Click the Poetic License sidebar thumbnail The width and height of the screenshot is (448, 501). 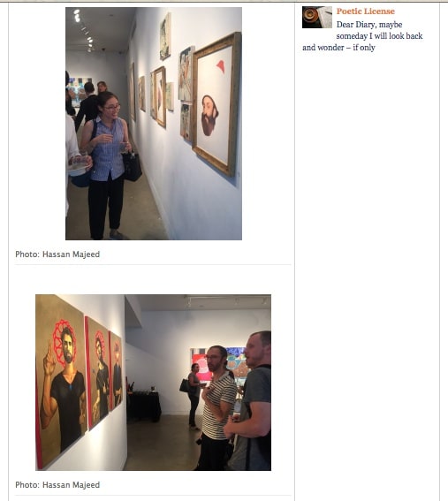click(x=316, y=18)
